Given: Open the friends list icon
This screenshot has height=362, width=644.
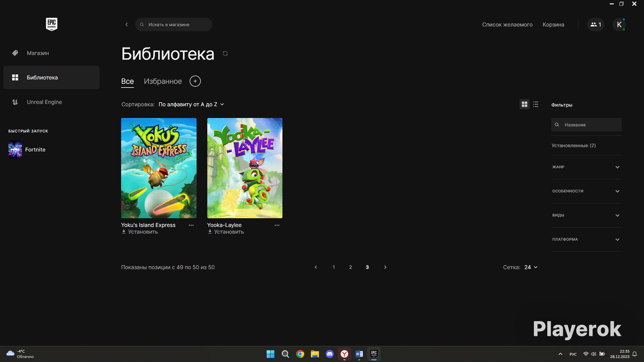Looking at the screenshot, I should pos(595,25).
